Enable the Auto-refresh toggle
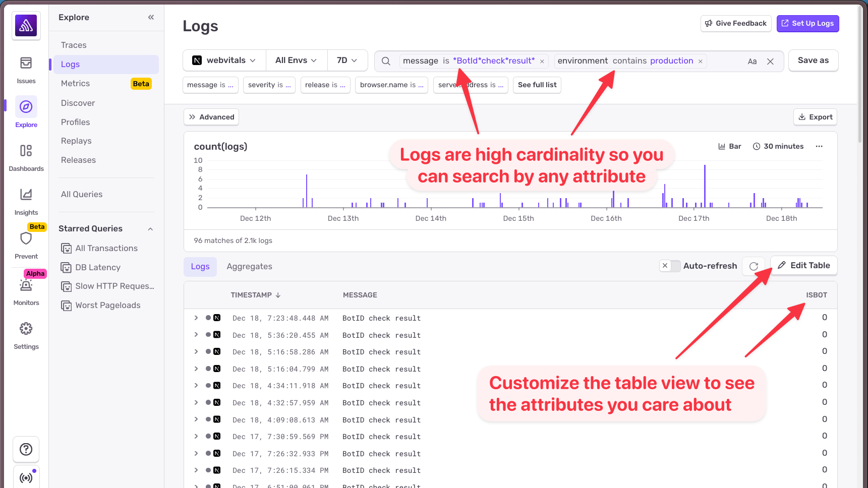Image resolution: width=868 pixels, height=488 pixels. (x=670, y=266)
